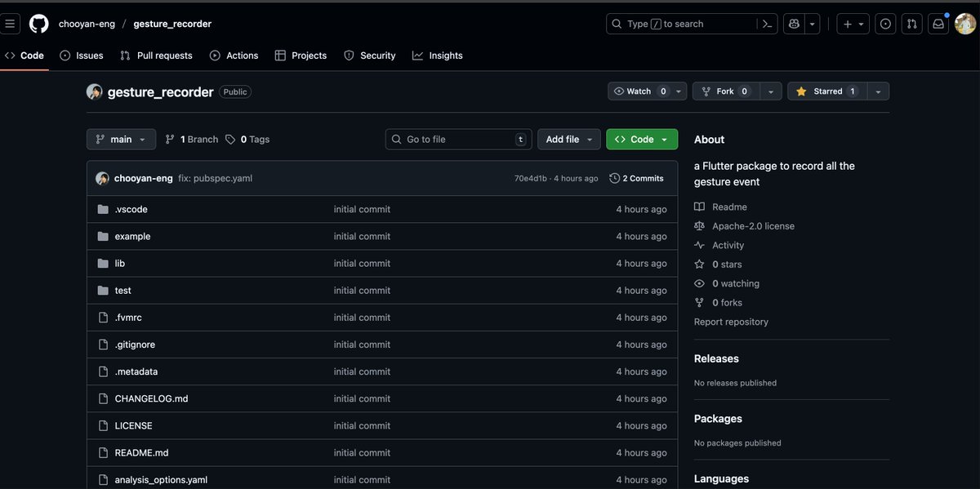The height and width of the screenshot is (489, 980).
Task: Open the CHANGELOG.md file
Action: point(151,398)
